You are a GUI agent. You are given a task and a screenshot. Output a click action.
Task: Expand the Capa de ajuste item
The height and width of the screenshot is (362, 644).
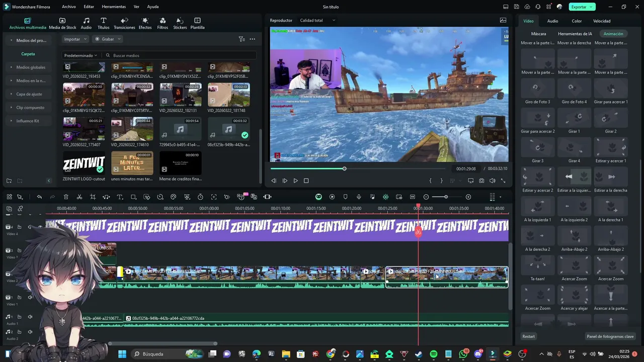coord(11,94)
